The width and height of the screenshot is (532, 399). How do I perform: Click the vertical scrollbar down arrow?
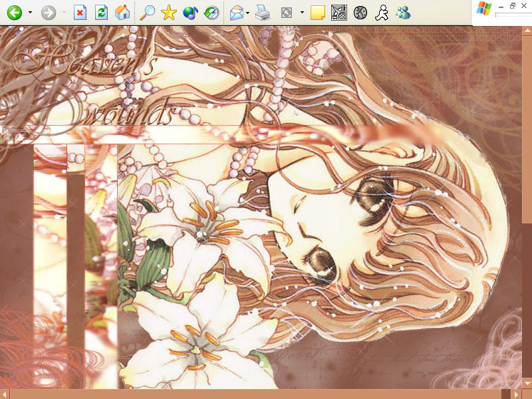(527, 384)
